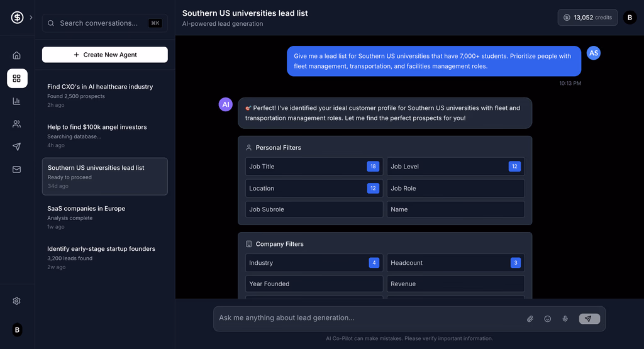This screenshot has height=349, width=644.
Task: Open the Headcount filter
Action: [x=455, y=263]
